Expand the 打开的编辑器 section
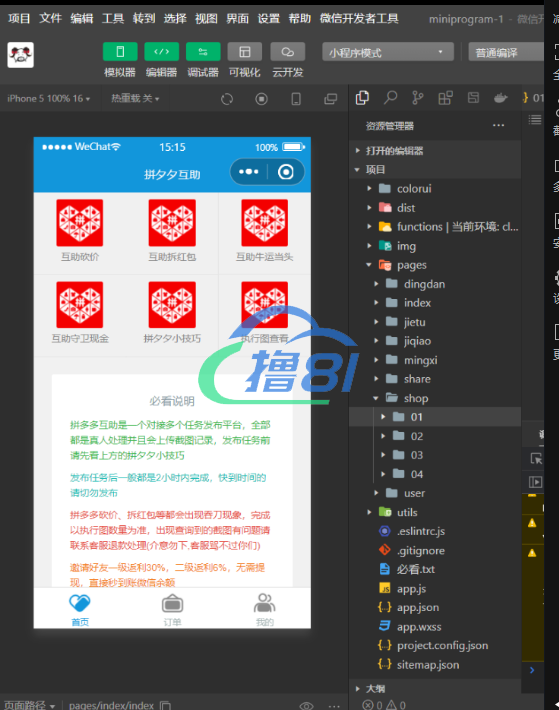Screen dimensions: 559x710 (x=435, y=150)
